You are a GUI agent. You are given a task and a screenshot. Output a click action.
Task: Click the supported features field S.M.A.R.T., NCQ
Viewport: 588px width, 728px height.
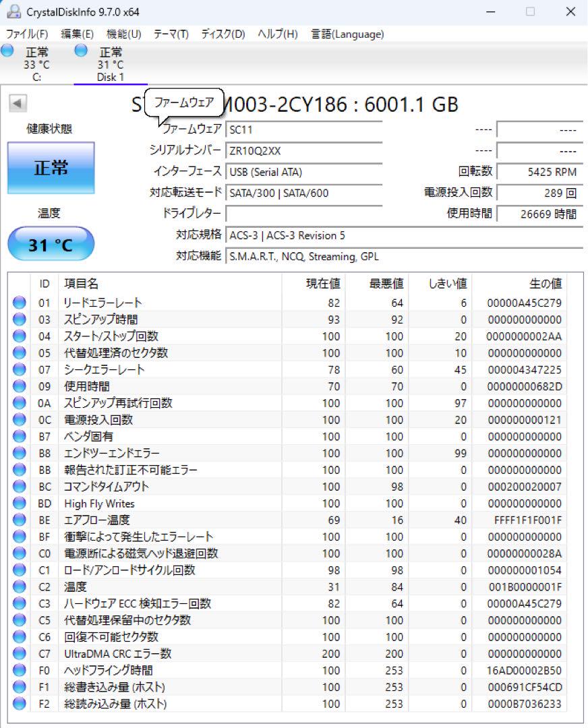(404, 256)
